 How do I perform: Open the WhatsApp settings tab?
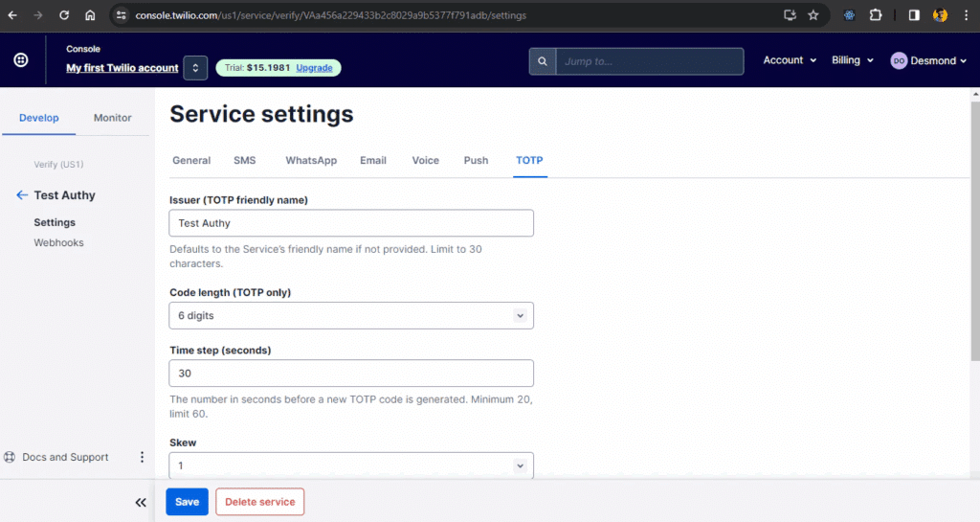(x=311, y=161)
